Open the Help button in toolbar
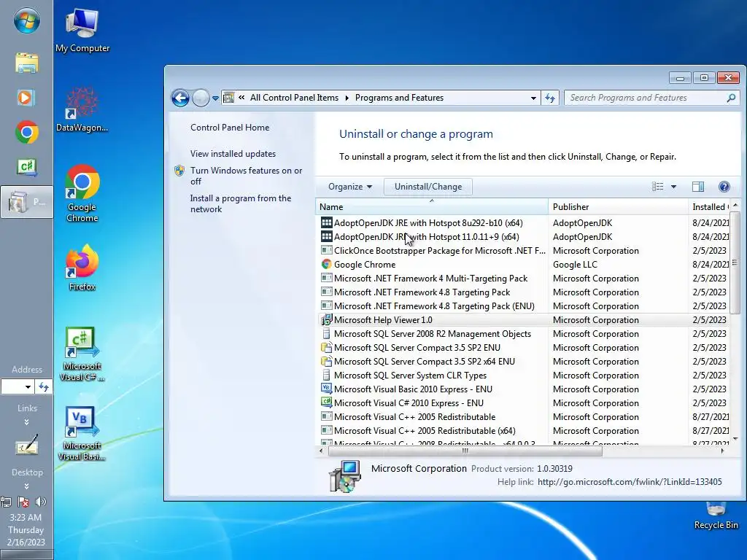 click(724, 187)
